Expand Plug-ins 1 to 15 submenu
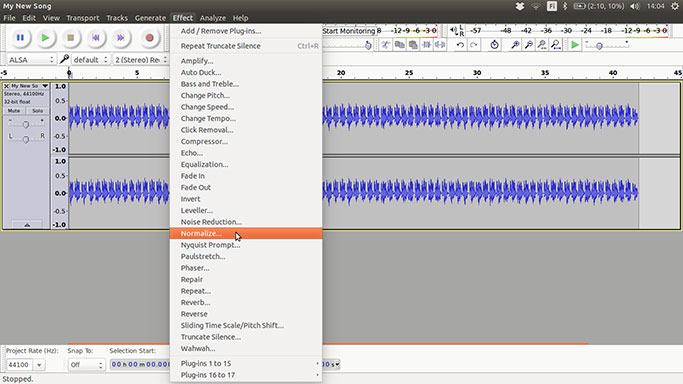Image resolution: width=683 pixels, height=384 pixels. pos(246,364)
